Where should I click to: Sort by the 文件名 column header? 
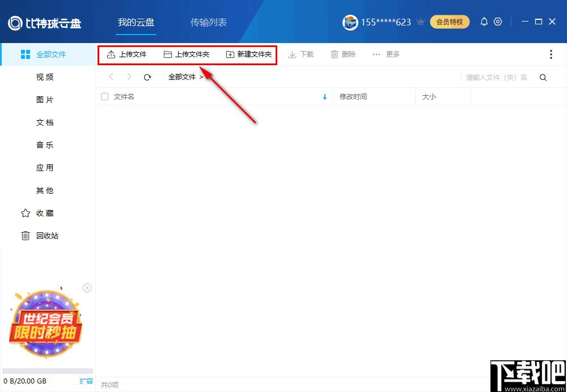point(124,97)
